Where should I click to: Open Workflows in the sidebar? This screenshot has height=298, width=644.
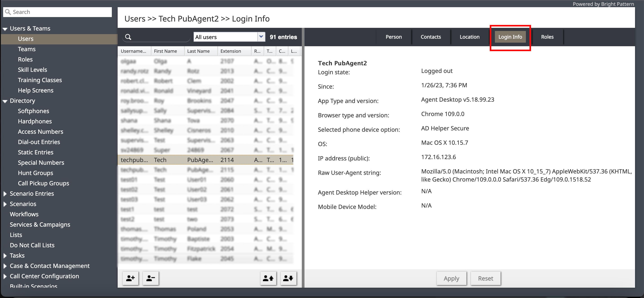pos(24,214)
